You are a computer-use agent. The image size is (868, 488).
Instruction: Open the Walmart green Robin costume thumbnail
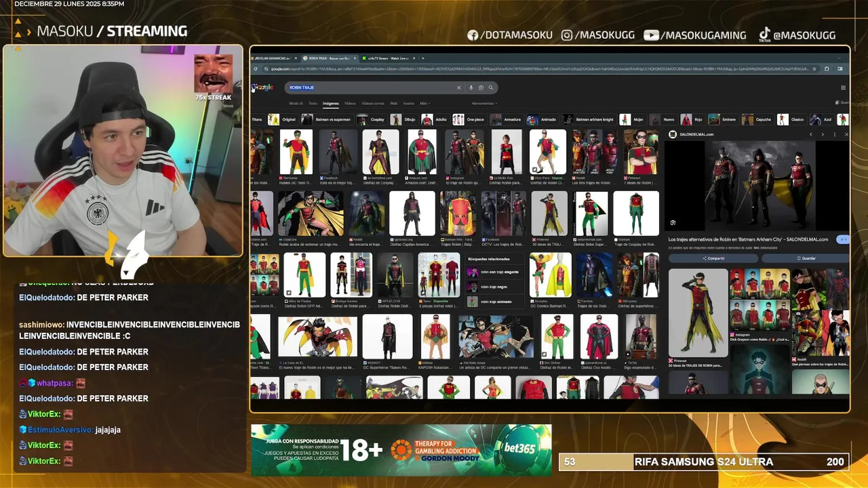tap(636, 213)
